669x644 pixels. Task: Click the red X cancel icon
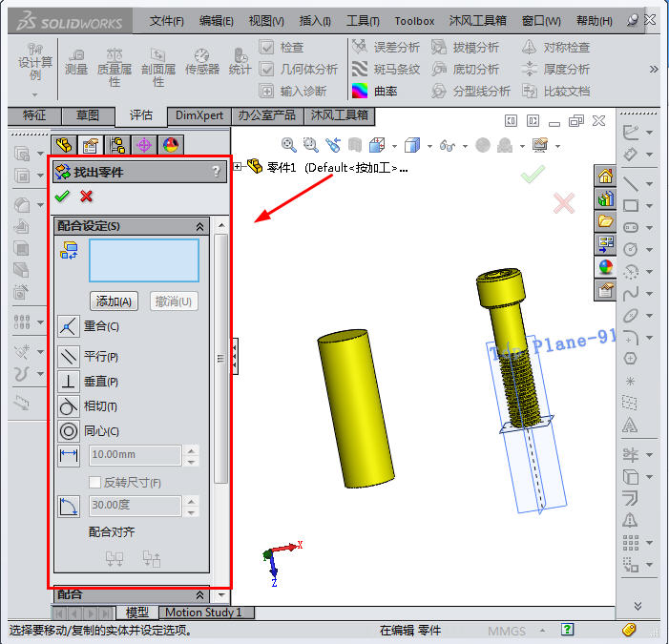click(87, 197)
